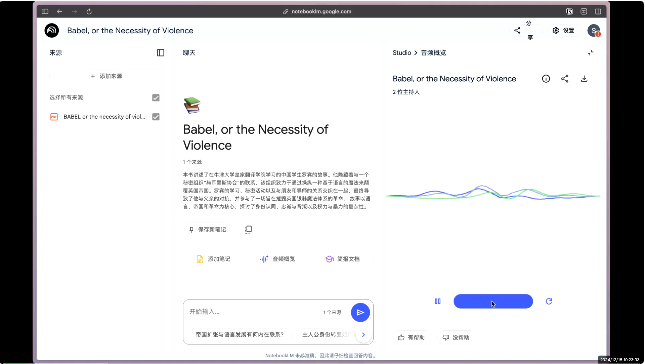Open the browser sidebar toggle icon
The height and width of the screenshot is (364, 645).
[x=45, y=12]
